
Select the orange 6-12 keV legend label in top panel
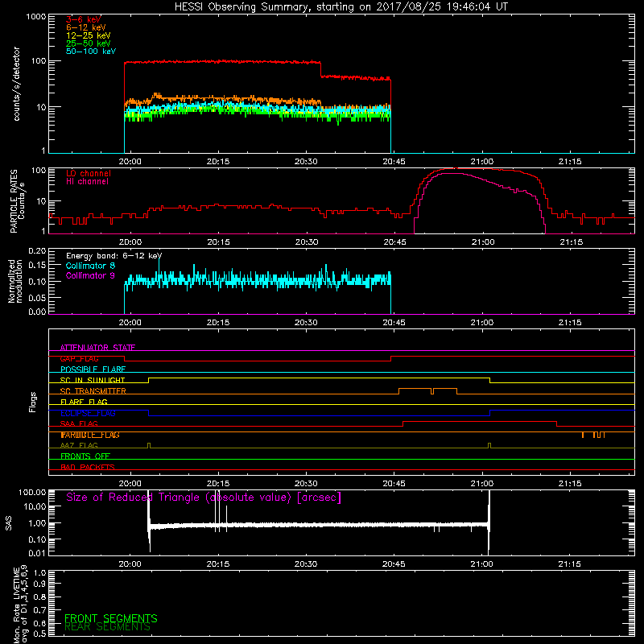(86, 27)
